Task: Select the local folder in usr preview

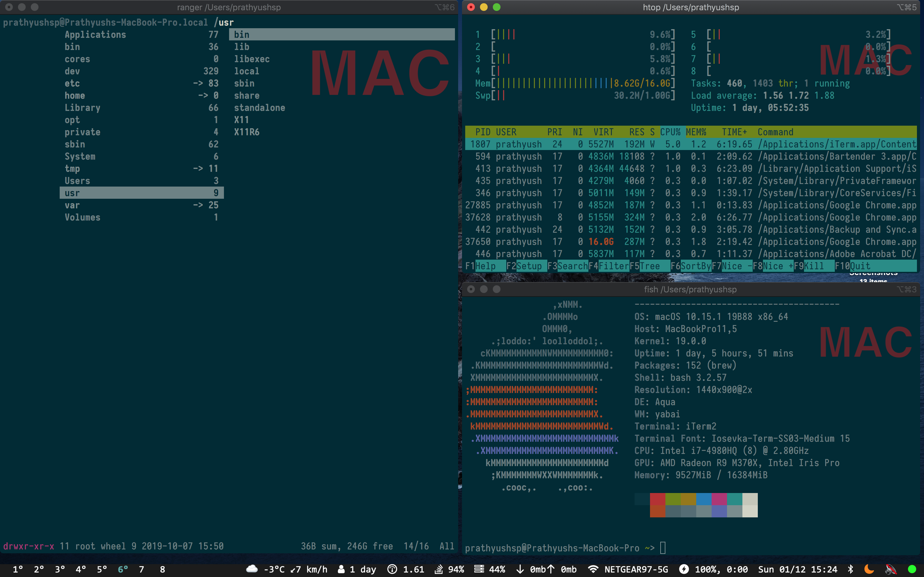Action: [247, 71]
